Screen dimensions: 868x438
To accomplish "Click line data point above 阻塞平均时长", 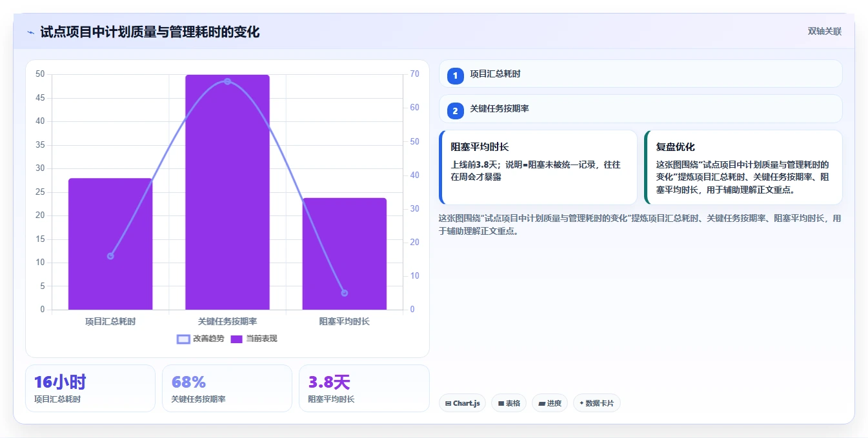I will 345,293.
